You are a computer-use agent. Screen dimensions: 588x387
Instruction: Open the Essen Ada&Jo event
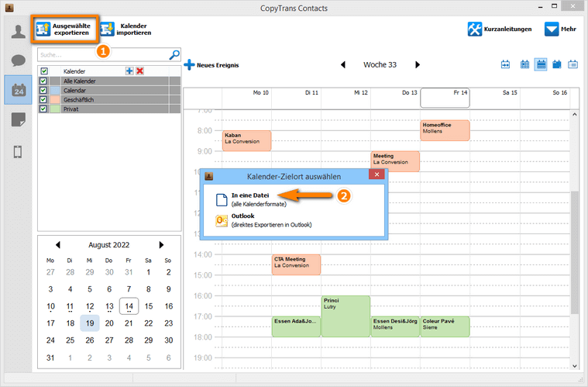(x=296, y=327)
